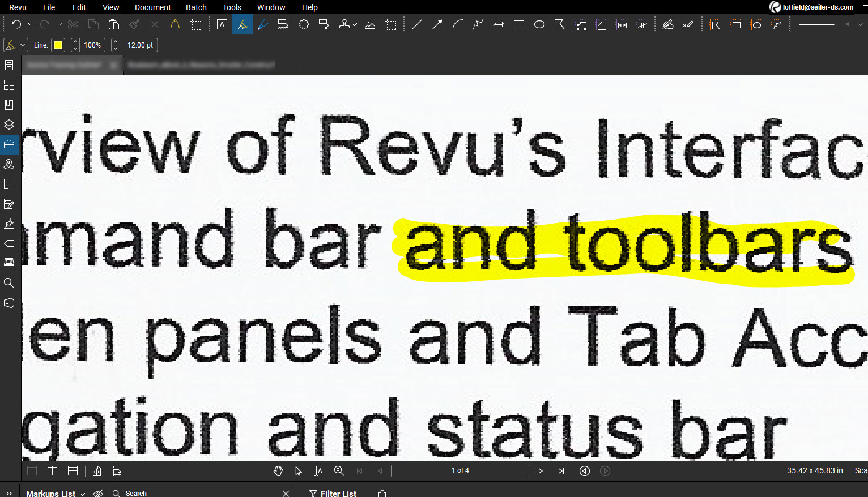The image size is (868, 497).
Task: Open the highlight tool type dropdown
Action: [x=16, y=45]
